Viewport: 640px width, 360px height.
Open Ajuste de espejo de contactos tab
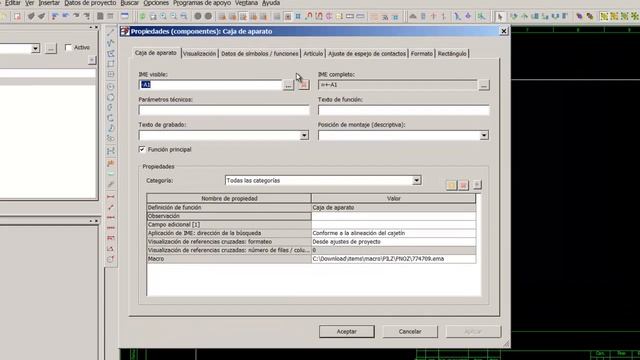(367, 53)
